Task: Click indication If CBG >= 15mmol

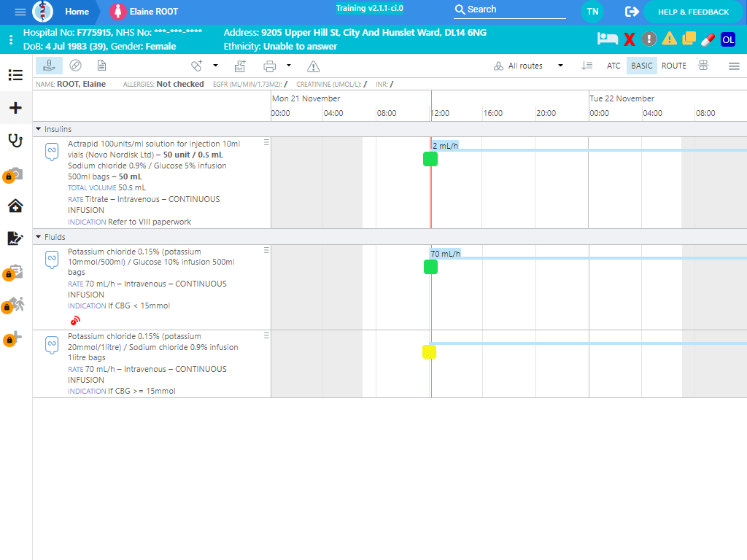Action: tap(122, 391)
